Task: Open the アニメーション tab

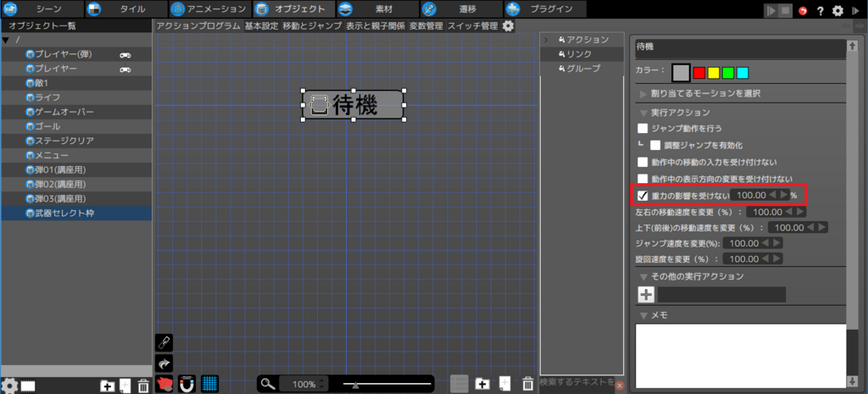Action: [x=210, y=8]
